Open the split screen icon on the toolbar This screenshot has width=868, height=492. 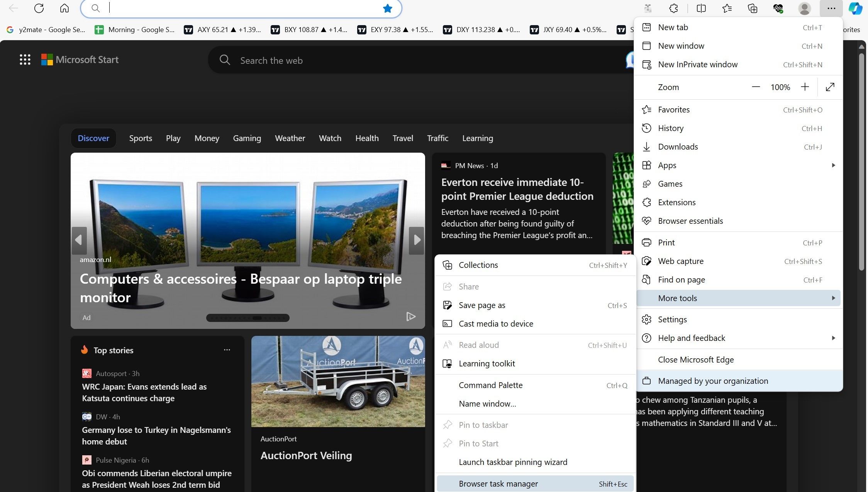pos(701,8)
